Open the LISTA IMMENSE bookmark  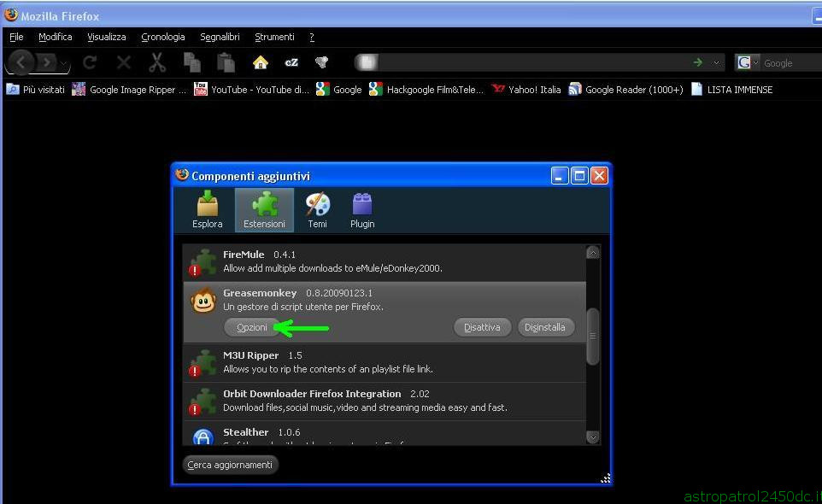[x=731, y=90]
